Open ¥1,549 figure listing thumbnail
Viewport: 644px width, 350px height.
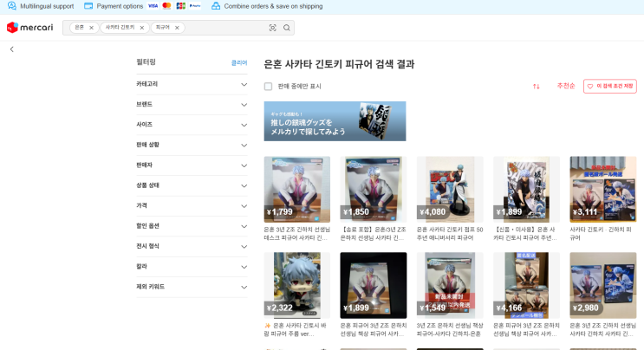click(x=450, y=285)
